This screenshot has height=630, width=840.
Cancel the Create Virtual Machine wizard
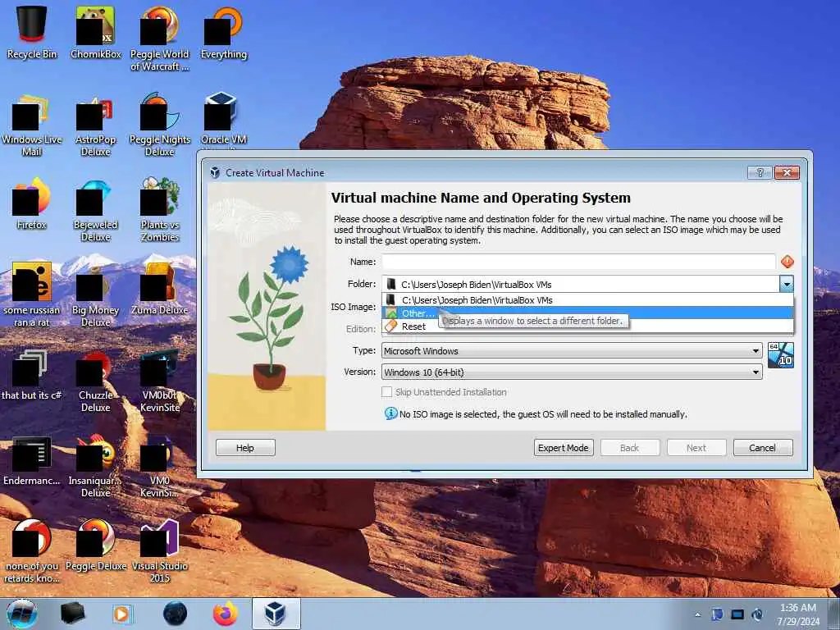(x=763, y=448)
